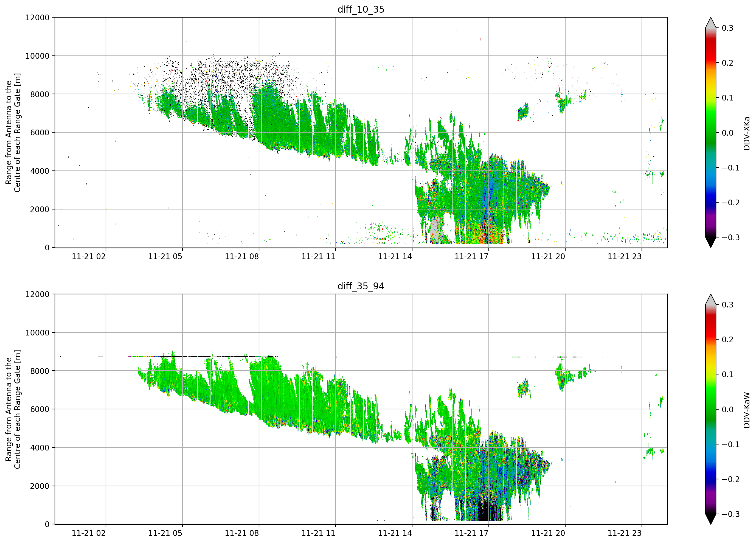Click black lower extension arrow of DDV-KaW colorbar

tap(711, 519)
